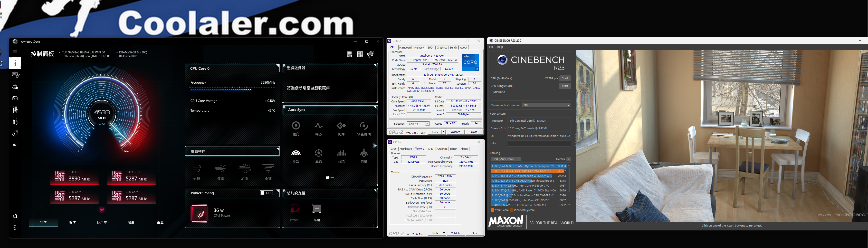Select the AMD Ryzen Threadripper 32C/64T ranking row
868x248 pixels.
(529, 166)
